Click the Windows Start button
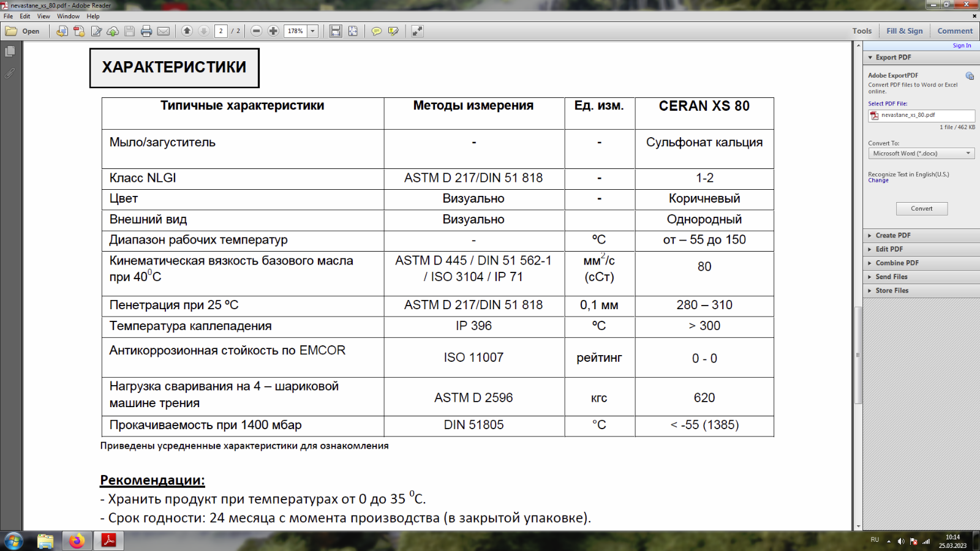 pos(13,541)
